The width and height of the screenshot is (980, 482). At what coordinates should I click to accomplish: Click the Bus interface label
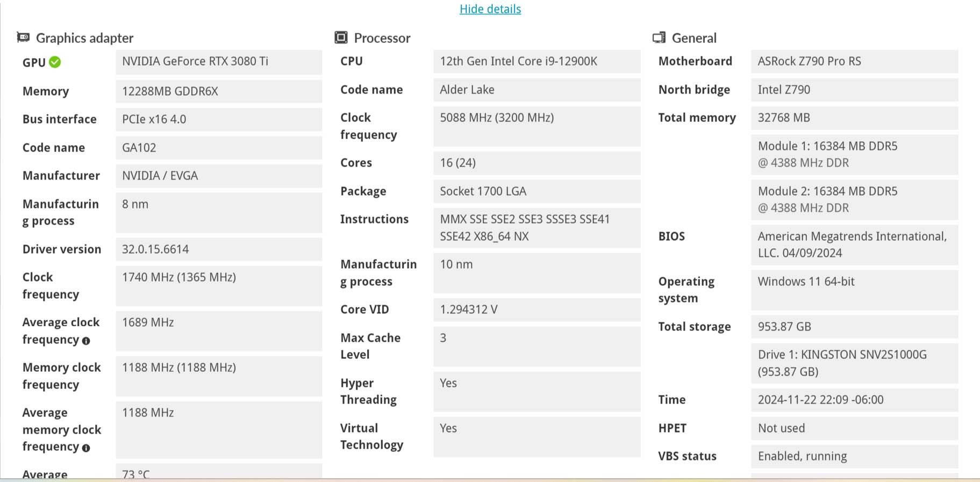(x=60, y=119)
